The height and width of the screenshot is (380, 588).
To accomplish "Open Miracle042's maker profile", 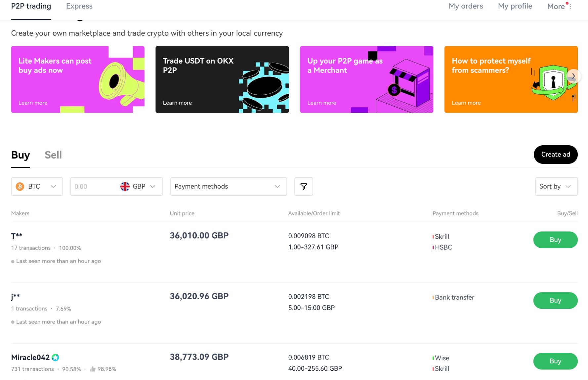I will coord(30,357).
